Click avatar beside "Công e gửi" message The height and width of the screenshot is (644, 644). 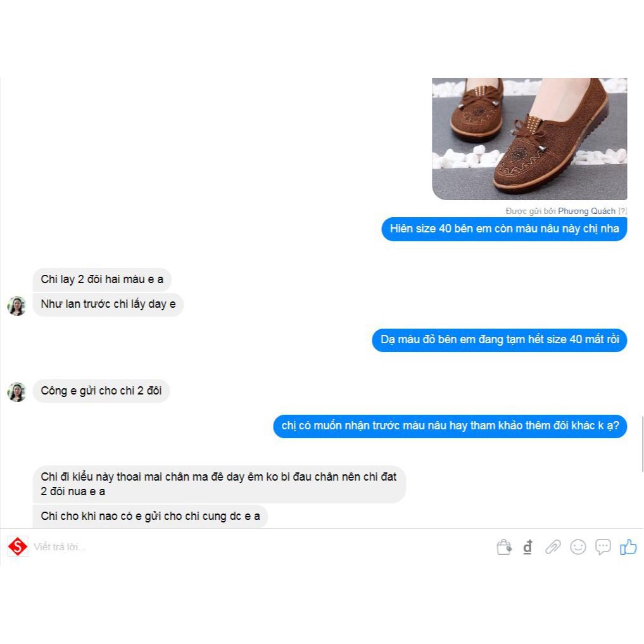[x=17, y=392]
